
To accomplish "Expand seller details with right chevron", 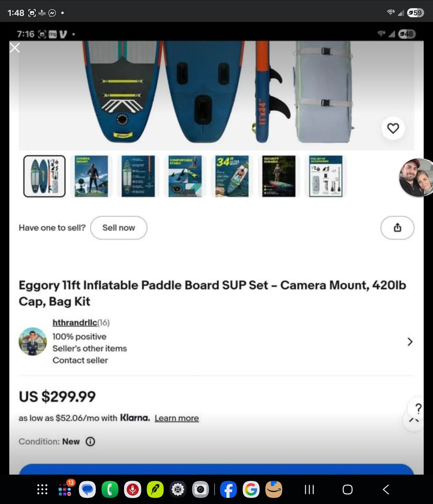I will tap(410, 342).
